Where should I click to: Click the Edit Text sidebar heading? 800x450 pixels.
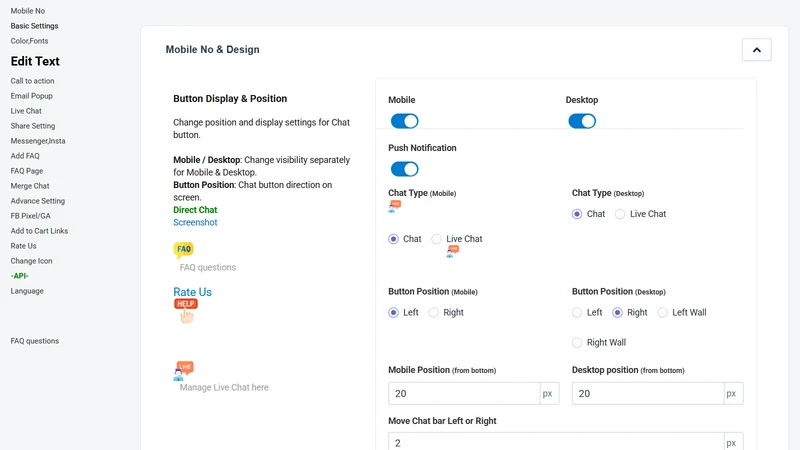pos(35,61)
